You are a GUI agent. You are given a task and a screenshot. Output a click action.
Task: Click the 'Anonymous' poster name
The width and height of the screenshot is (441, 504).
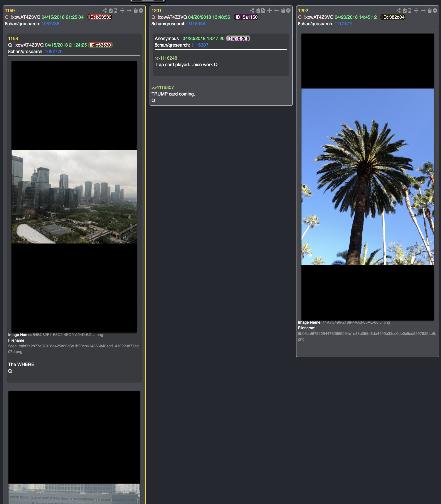pos(167,39)
